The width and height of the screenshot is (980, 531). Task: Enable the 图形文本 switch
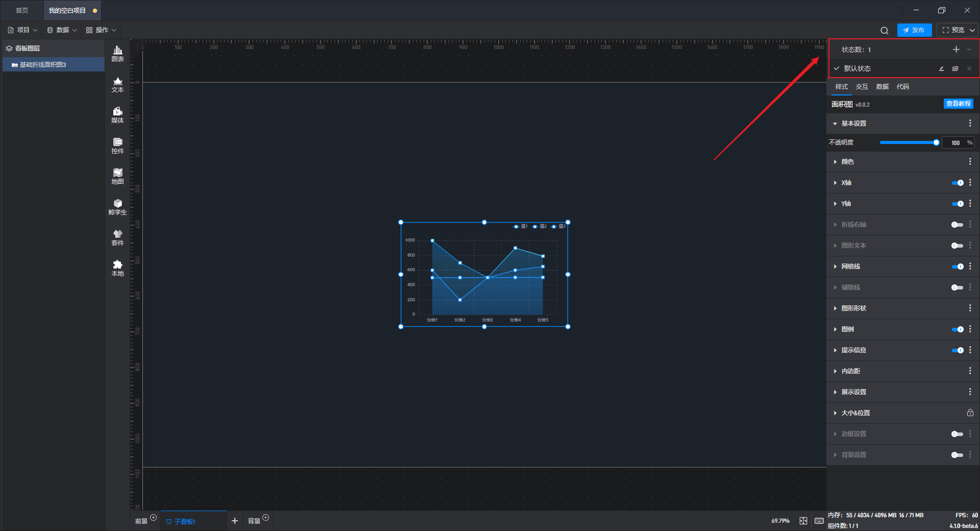(x=958, y=246)
